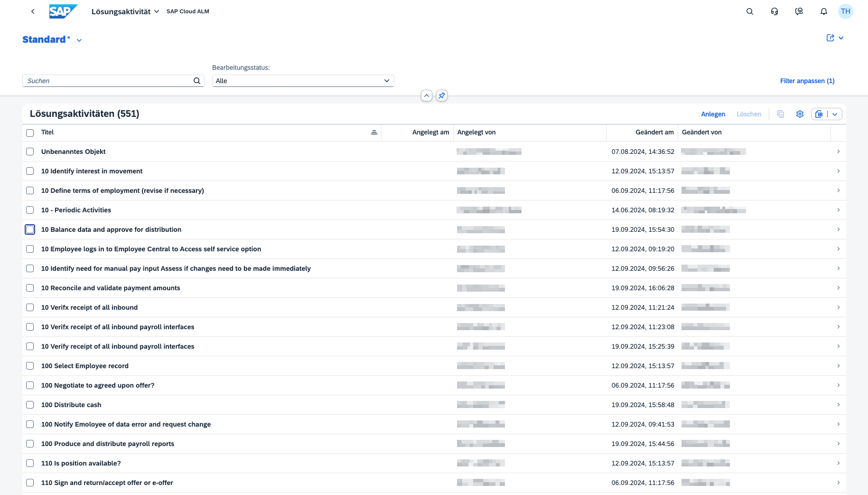868x495 pixels.
Task: Open the notifications bell
Action: [823, 11]
